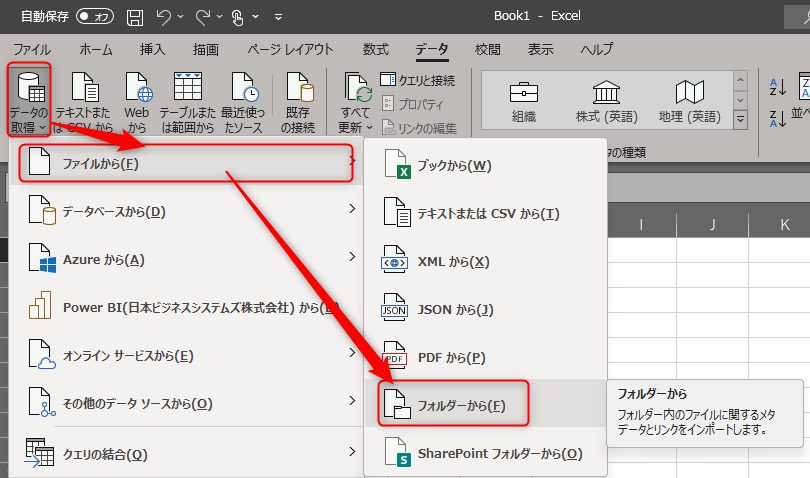Open the Undo history dropdown arrow
This screenshot has height=478, width=810.
180,17
